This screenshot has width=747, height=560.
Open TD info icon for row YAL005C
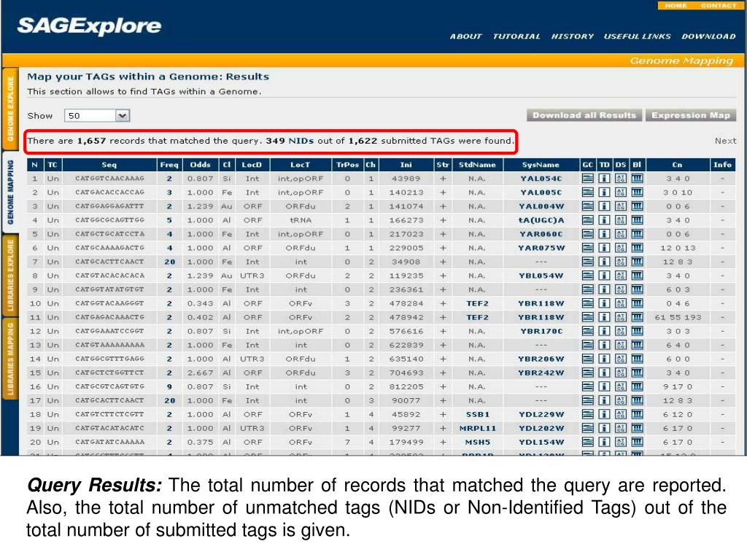pos(604,192)
